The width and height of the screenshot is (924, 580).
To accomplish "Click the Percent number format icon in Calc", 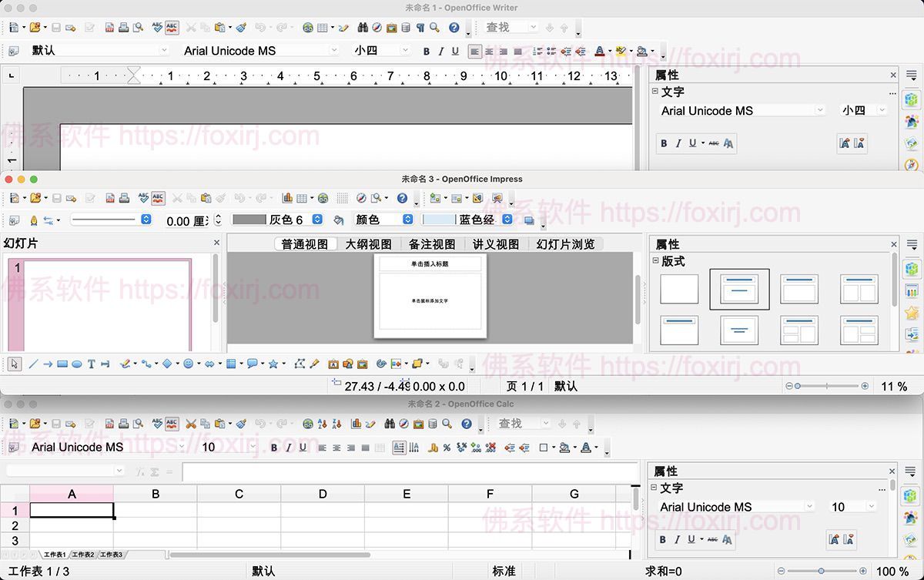I will tap(447, 448).
